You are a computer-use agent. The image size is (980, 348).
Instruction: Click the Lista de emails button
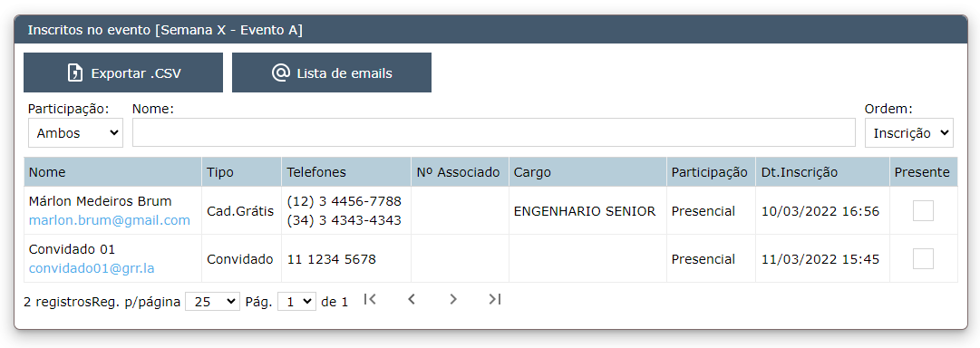331,72
